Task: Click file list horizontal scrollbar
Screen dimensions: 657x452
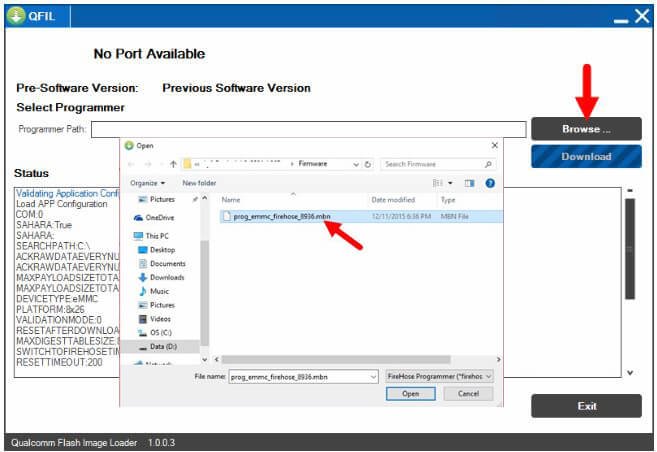Action: click(x=336, y=359)
